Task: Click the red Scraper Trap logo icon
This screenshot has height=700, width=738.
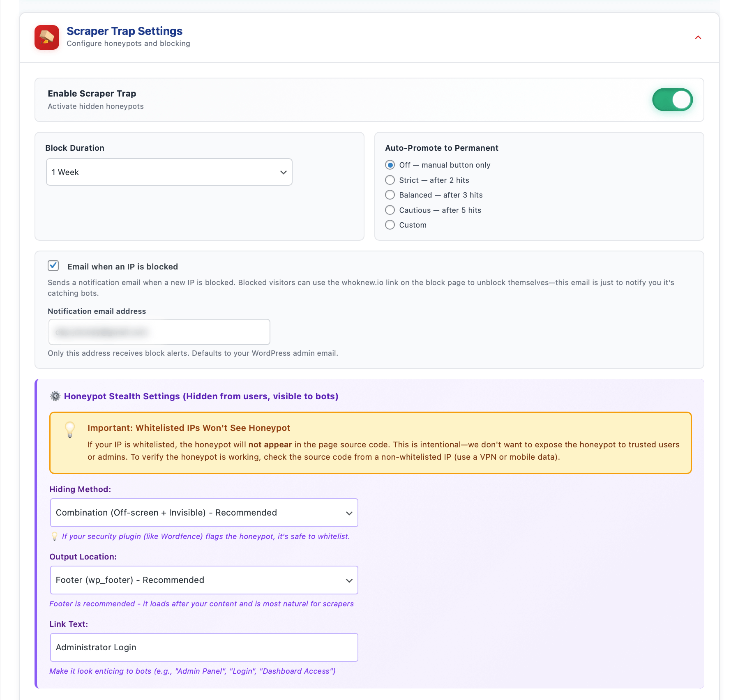Action: pos(46,37)
